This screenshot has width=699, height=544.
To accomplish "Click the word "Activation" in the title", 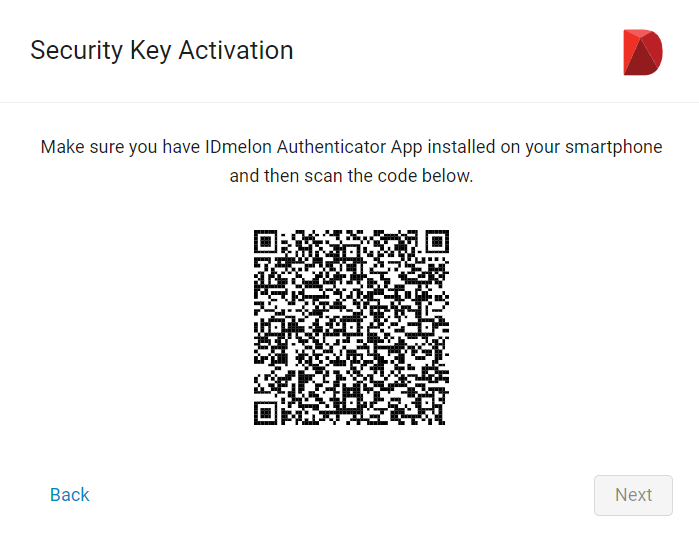I will point(236,50).
